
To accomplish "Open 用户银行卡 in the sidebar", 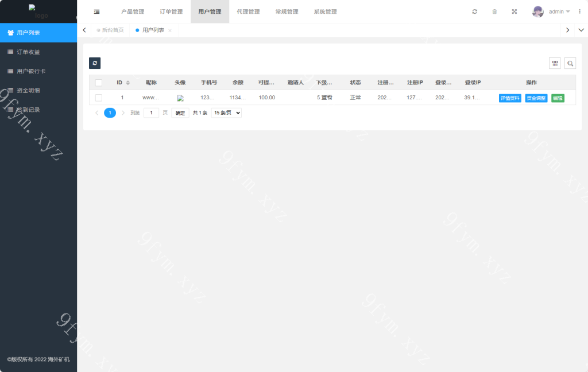I will 38,71.
